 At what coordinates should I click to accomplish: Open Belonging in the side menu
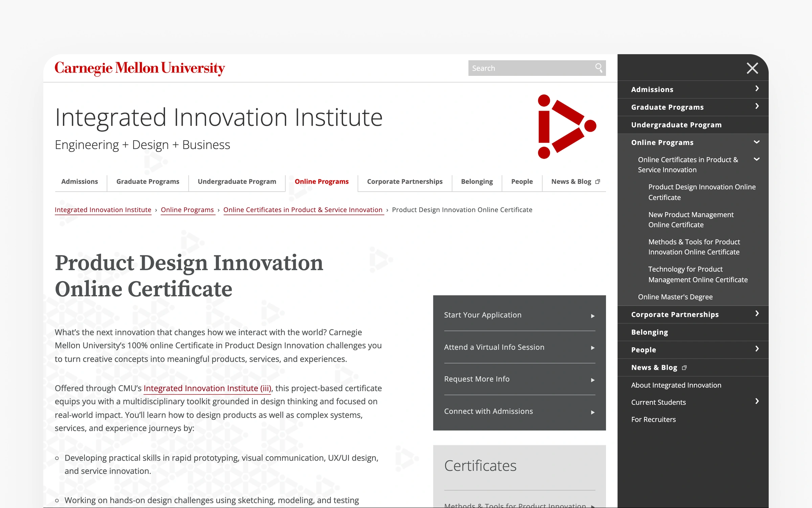(x=649, y=332)
